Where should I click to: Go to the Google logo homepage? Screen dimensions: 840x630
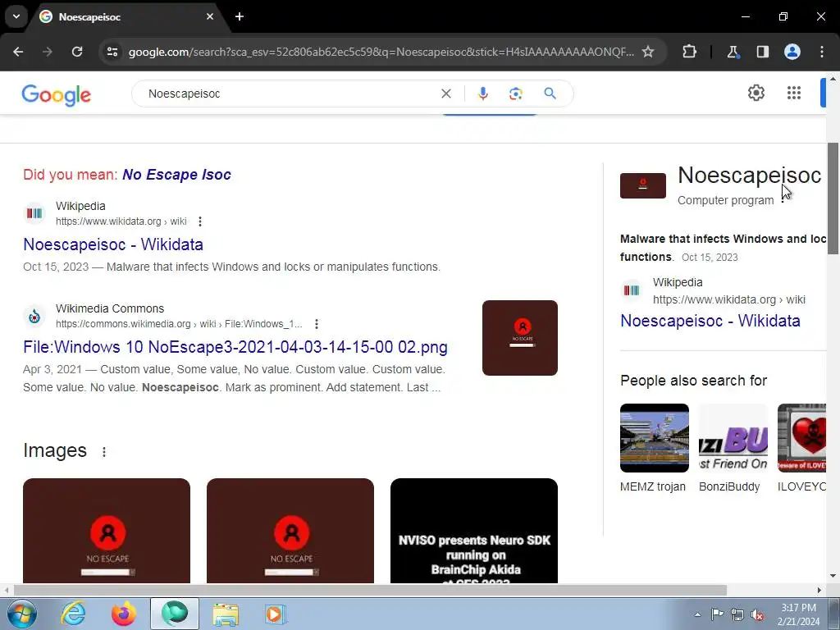coord(57,95)
